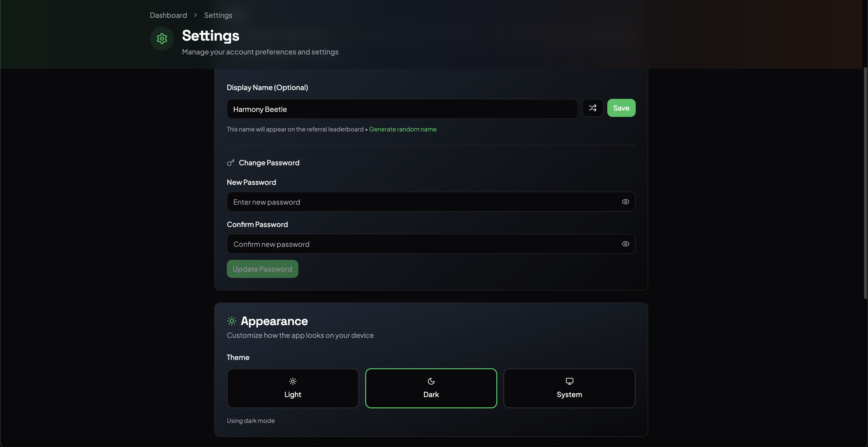Switch to the System theme
This screenshot has width=868, height=447.
(x=569, y=388)
